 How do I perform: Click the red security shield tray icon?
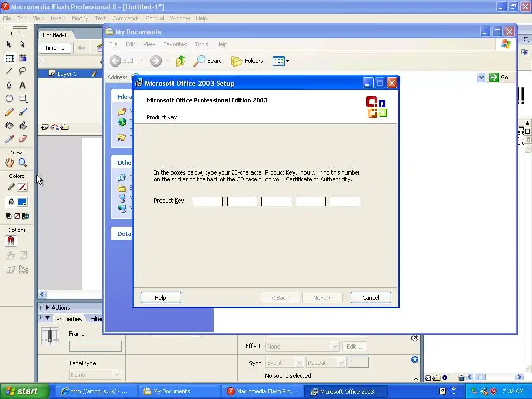(494, 391)
